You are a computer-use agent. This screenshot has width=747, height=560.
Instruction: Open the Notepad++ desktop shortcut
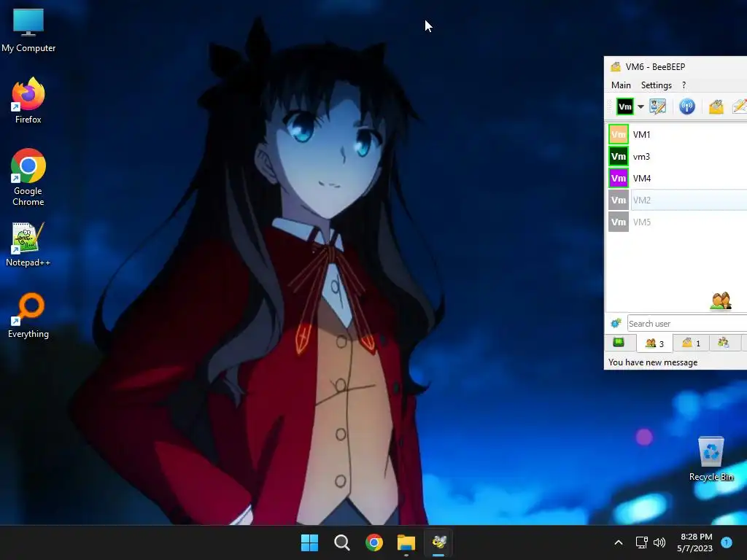click(x=28, y=244)
